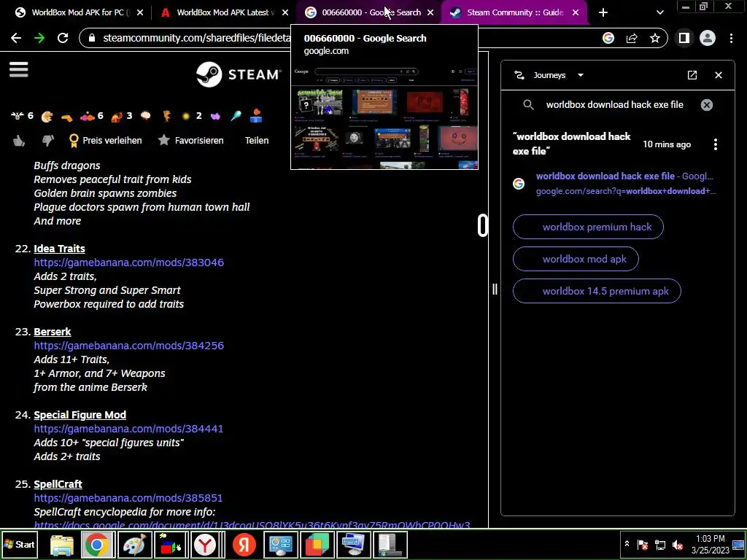The image size is (747, 560).
Task: Go back in browser history
Action: (x=16, y=38)
